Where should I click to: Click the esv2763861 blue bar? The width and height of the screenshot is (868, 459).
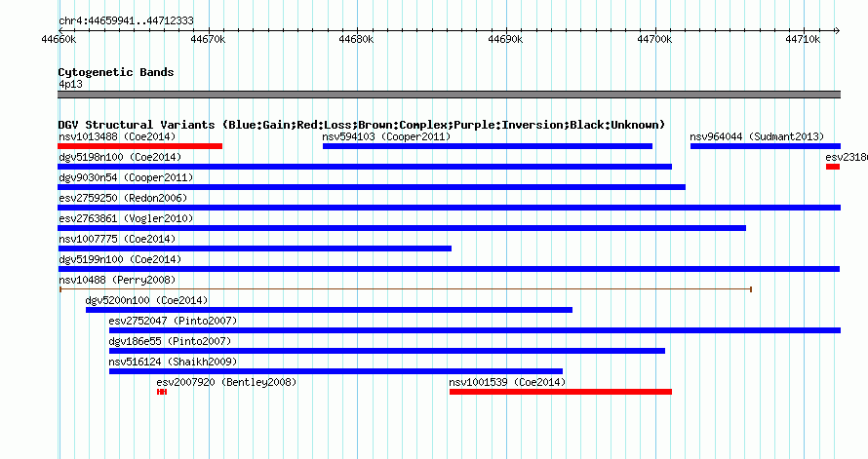(402, 228)
